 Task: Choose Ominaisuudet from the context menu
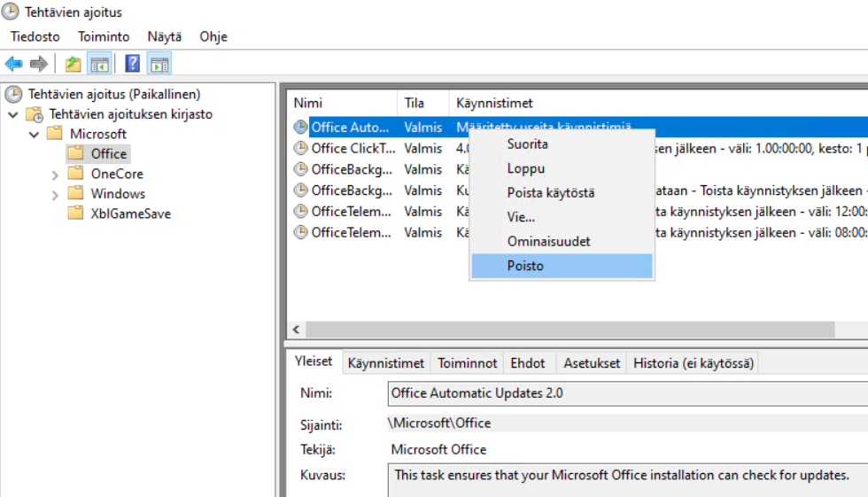(562, 241)
